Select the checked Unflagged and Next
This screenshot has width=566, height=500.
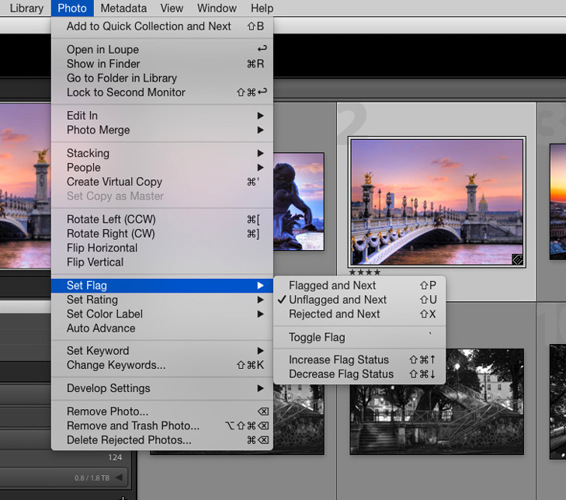point(360,300)
